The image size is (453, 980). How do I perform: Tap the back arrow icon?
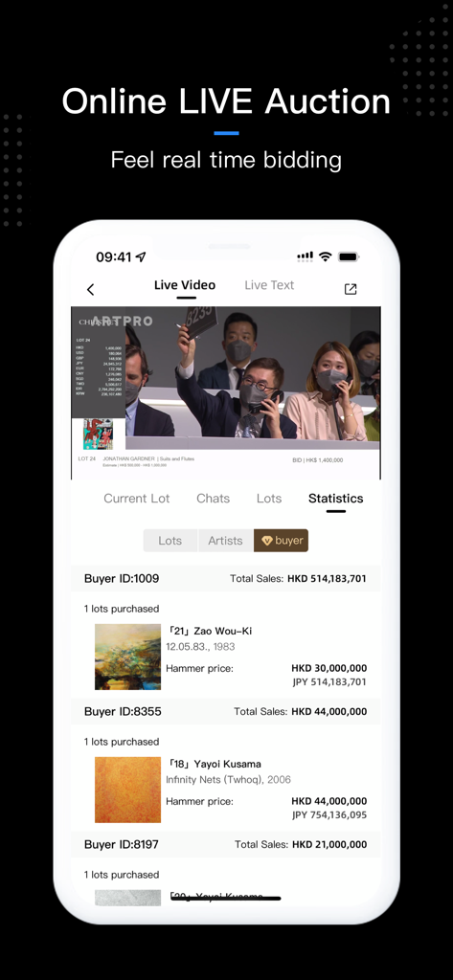[91, 289]
